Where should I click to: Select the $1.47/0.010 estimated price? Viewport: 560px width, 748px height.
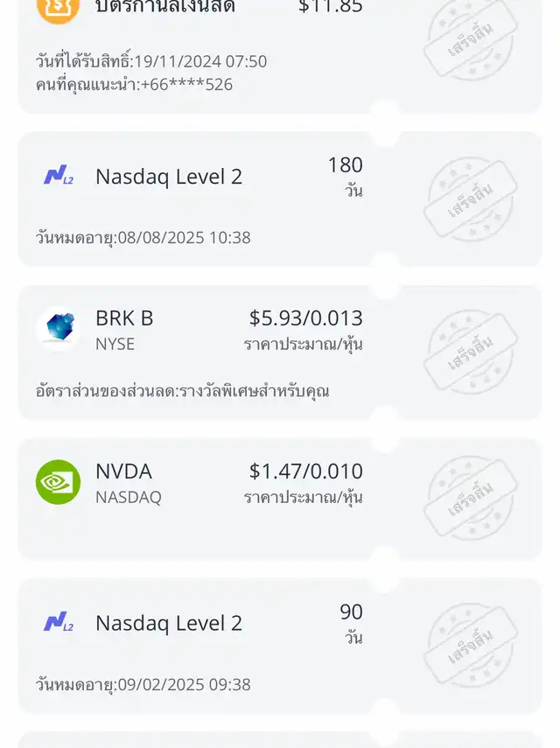point(305,472)
